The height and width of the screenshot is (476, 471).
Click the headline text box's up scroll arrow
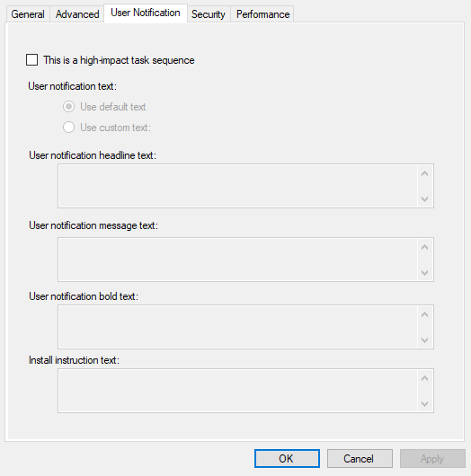coord(425,173)
